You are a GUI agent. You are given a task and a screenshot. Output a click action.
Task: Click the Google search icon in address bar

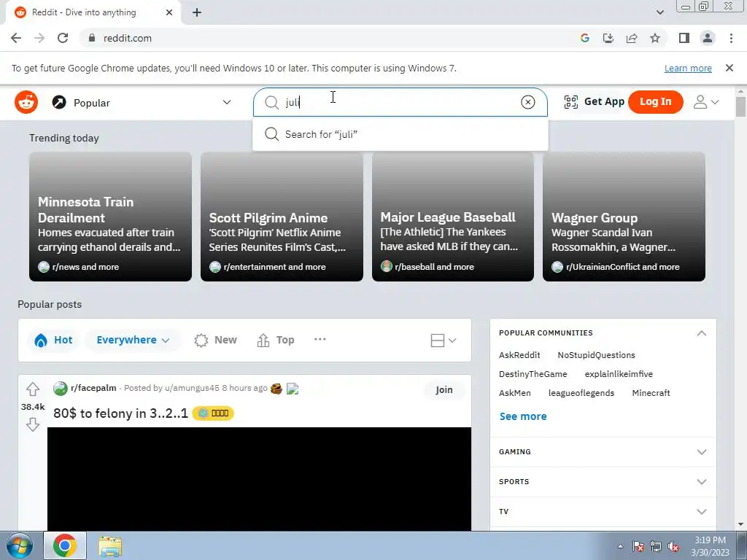585,38
